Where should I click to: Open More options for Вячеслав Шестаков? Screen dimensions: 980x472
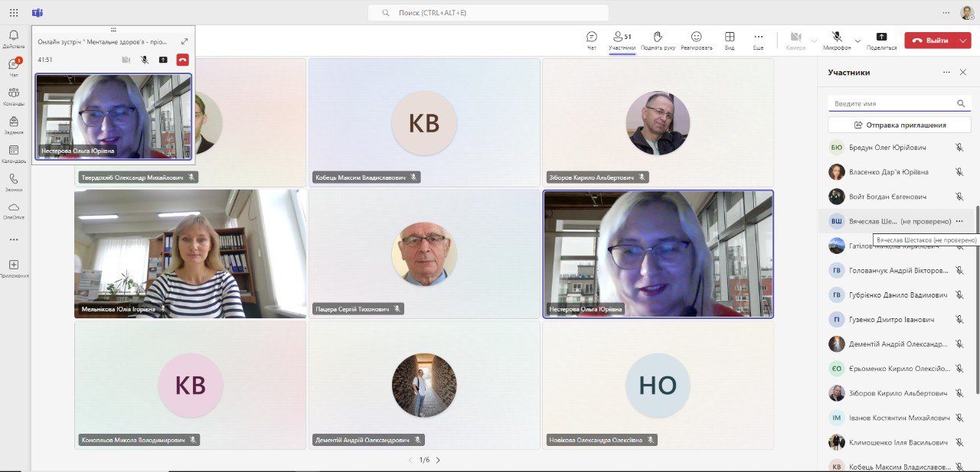click(959, 221)
